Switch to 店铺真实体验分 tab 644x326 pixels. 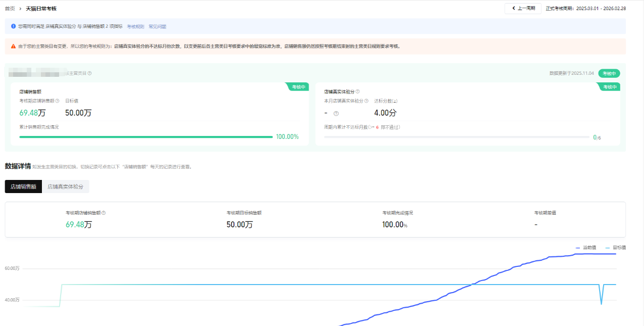pyautogui.click(x=65, y=187)
